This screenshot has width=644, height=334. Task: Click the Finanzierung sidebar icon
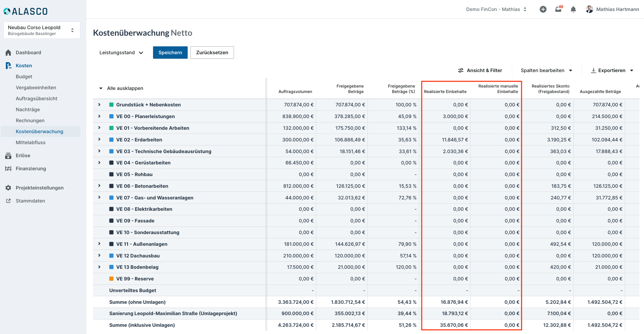pos(8,169)
